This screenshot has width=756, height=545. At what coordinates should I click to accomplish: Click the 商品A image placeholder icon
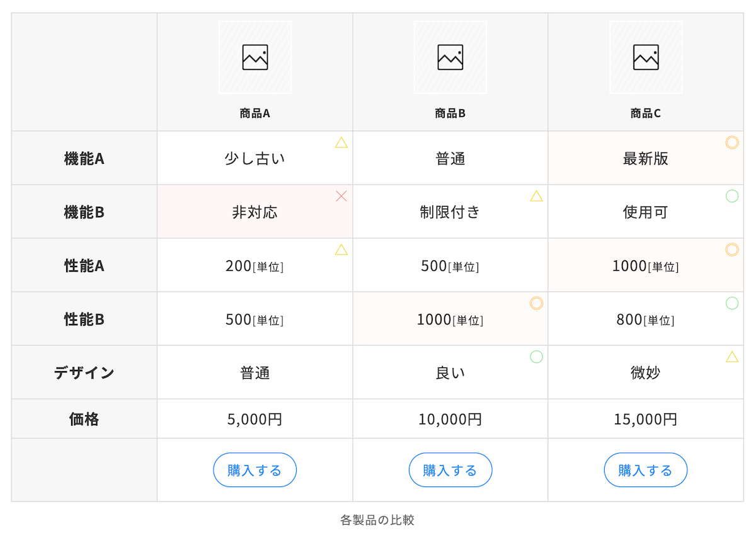pos(255,57)
